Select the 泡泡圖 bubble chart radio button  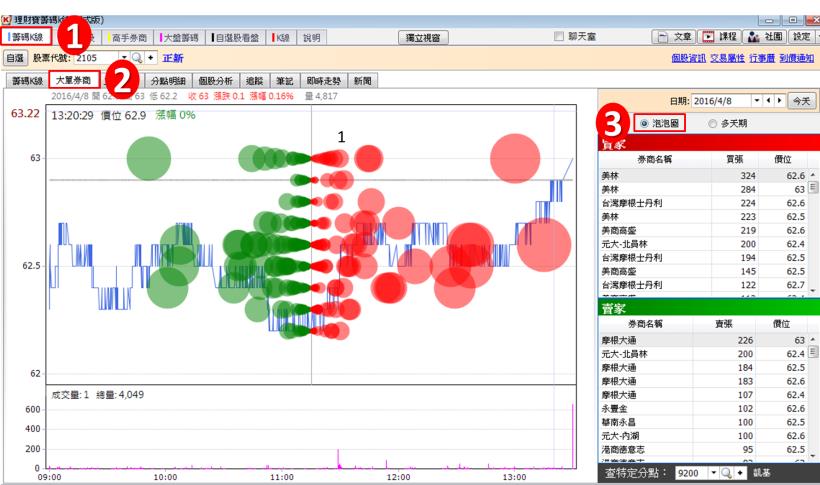click(644, 124)
